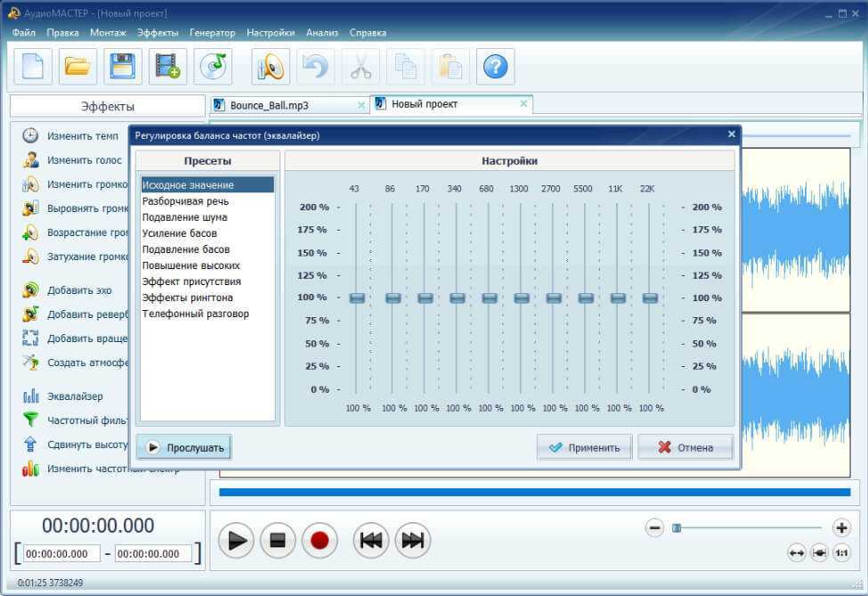Open the Эффекты menu
The image size is (868, 596).
pyautogui.click(x=158, y=33)
